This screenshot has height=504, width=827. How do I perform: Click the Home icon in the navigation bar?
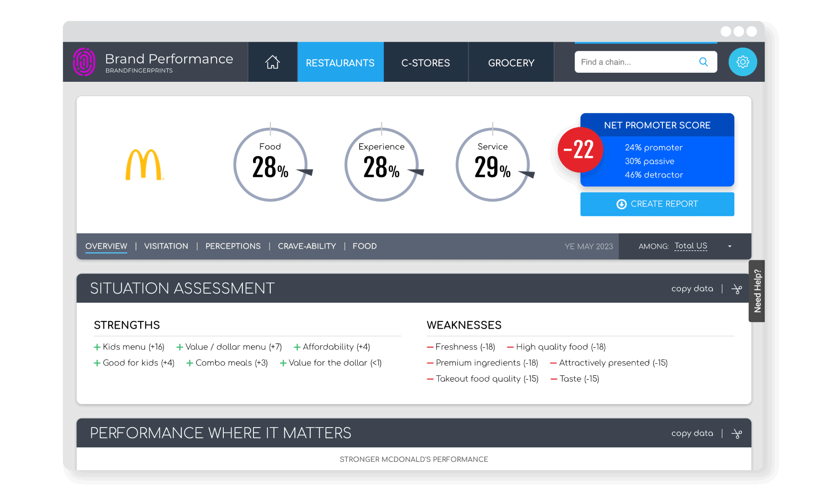pos(272,62)
